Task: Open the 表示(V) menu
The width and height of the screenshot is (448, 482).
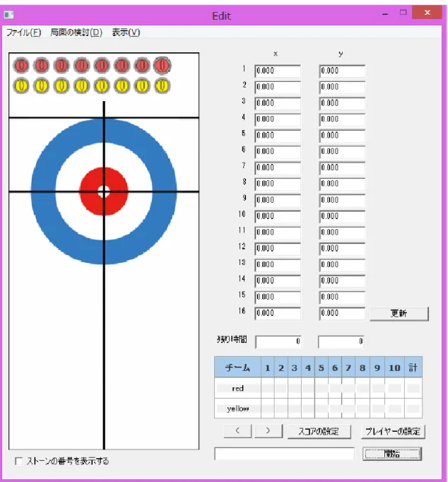Action: coord(126,33)
